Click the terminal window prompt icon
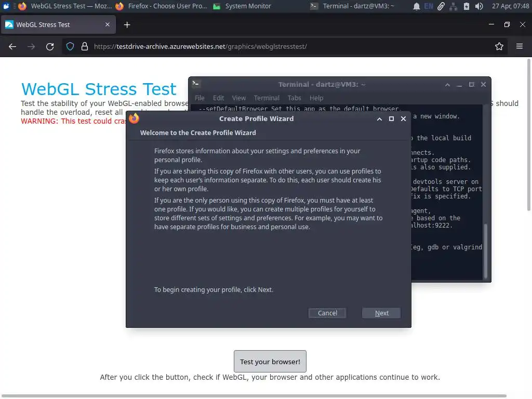Image resolution: width=532 pixels, height=399 pixels. tap(196, 84)
